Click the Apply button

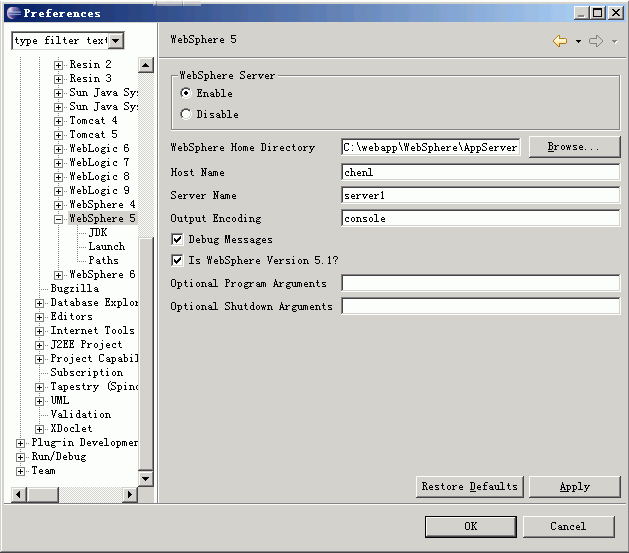coord(574,487)
